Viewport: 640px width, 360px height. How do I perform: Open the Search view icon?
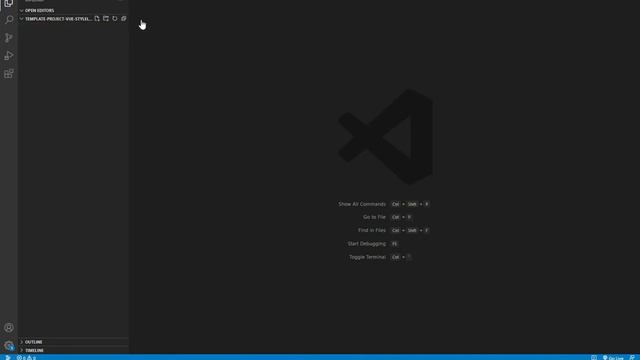[x=9, y=20]
